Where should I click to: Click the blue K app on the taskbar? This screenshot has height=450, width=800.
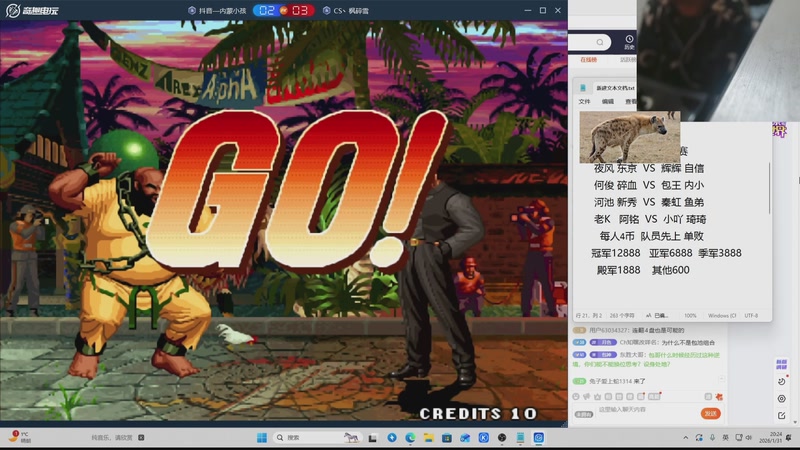[484, 438]
